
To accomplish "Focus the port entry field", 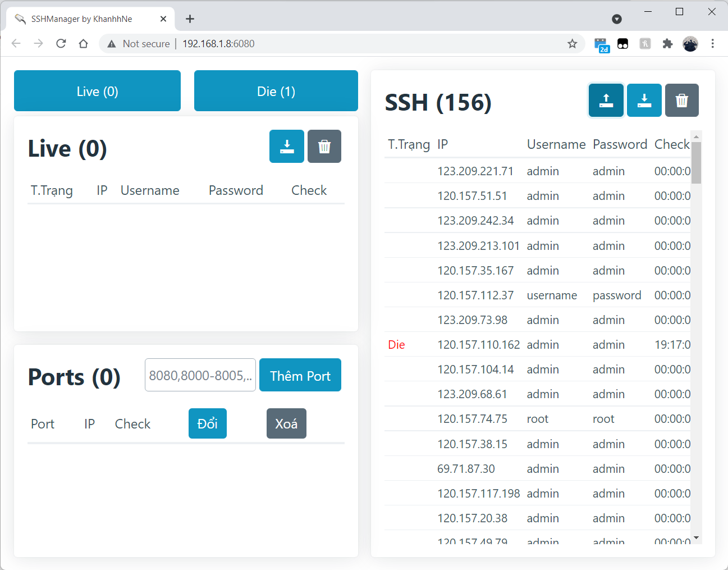I will pyautogui.click(x=200, y=375).
